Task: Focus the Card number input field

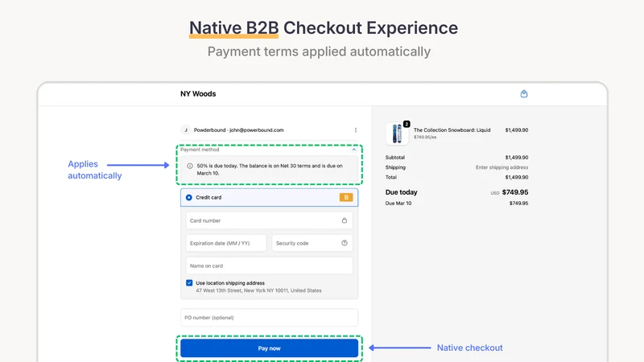Action: point(269,220)
